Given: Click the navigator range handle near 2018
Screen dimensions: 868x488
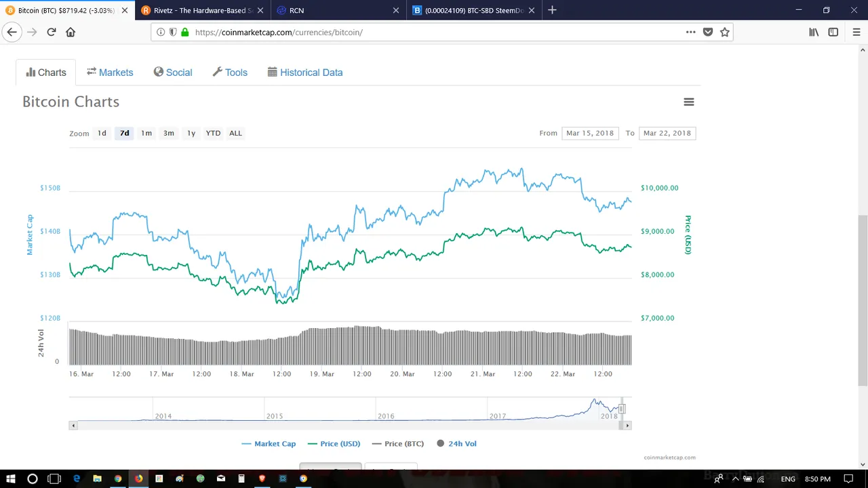Looking at the screenshot, I should 622,409.
